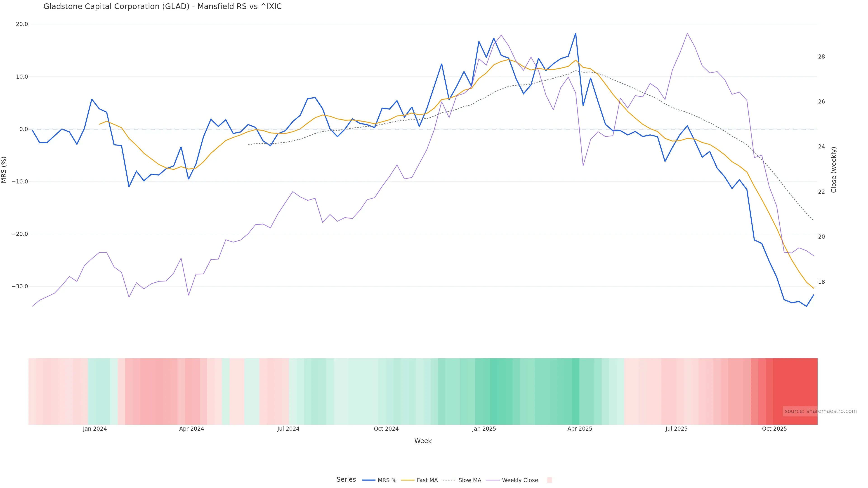Click the Close (weekly) right axis title
Image resolution: width=868 pixels, height=488 pixels.
(834, 170)
